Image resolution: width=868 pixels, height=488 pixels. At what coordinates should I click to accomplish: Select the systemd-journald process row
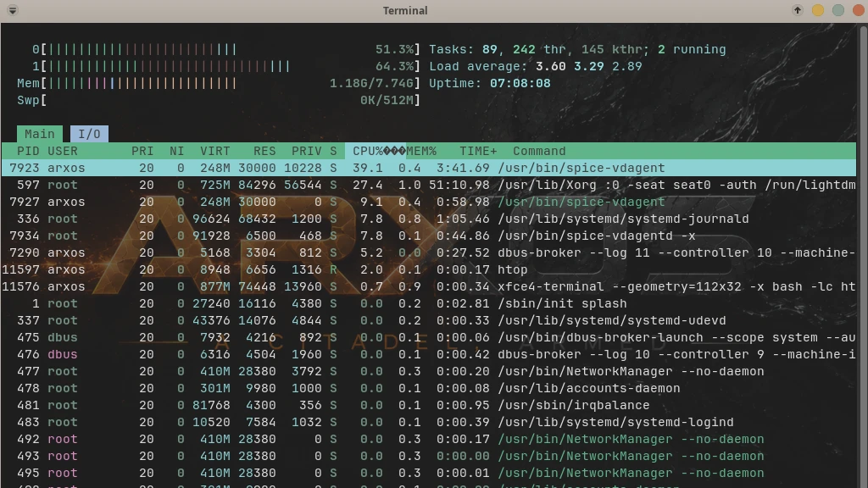[428, 219]
